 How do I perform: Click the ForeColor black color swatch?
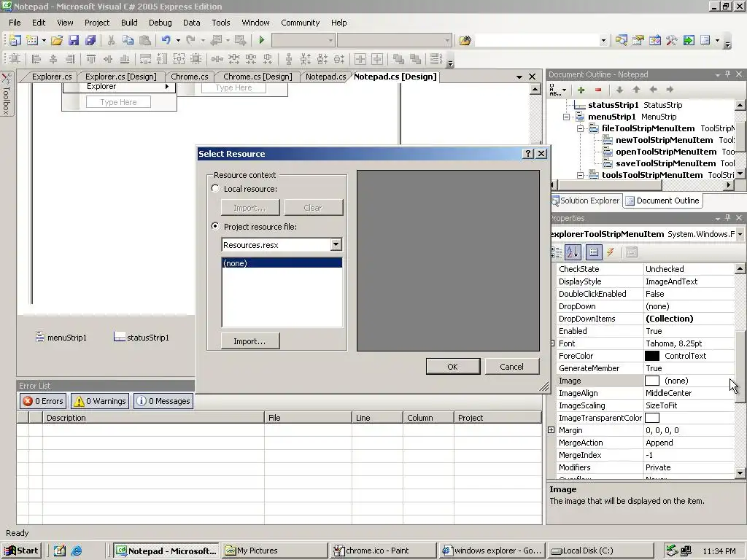[651, 356]
